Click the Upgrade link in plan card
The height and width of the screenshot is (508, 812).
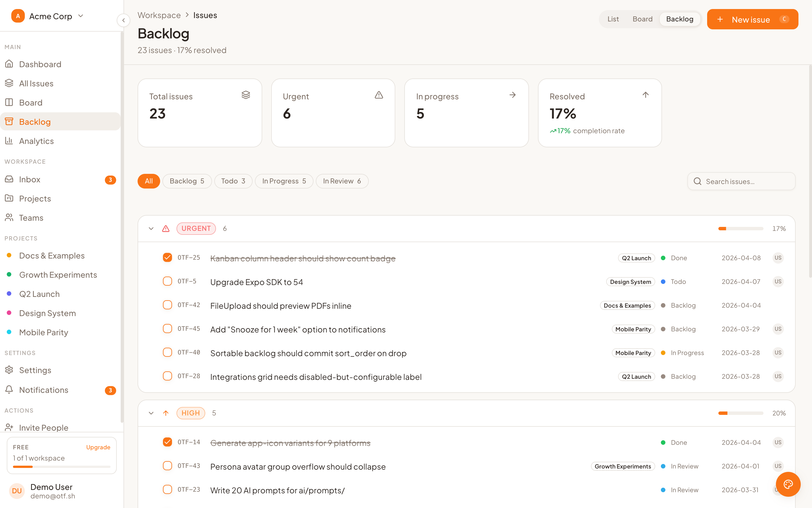click(x=98, y=447)
